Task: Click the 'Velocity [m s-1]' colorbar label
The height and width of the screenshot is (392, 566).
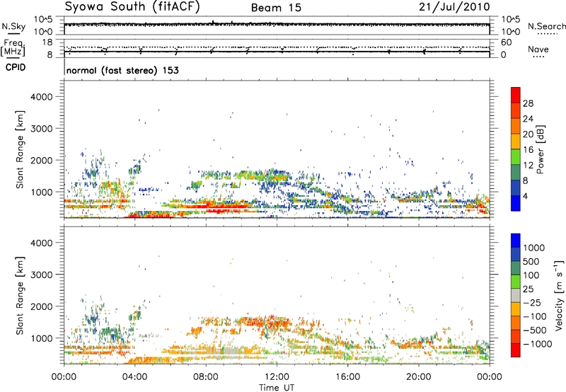Action: (x=559, y=295)
